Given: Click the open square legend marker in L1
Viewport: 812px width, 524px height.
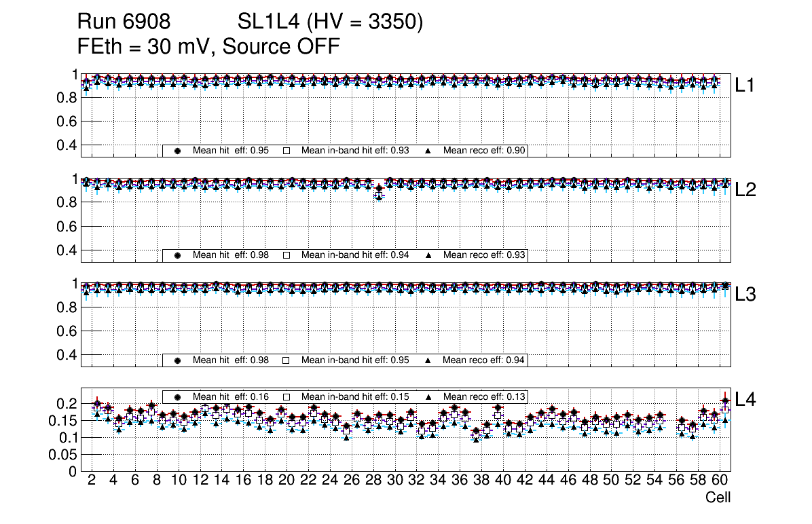Looking at the screenshot, I should click(x=287, y=151).
